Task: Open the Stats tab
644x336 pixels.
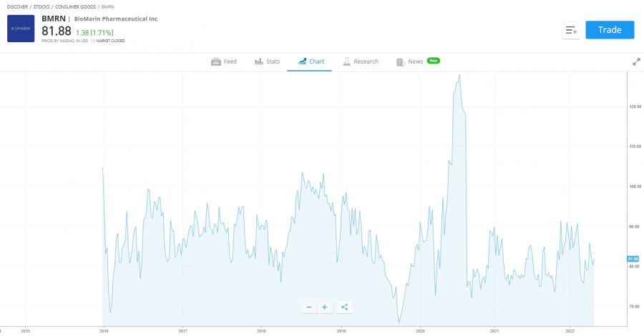Action: click(x=268, y=61)
